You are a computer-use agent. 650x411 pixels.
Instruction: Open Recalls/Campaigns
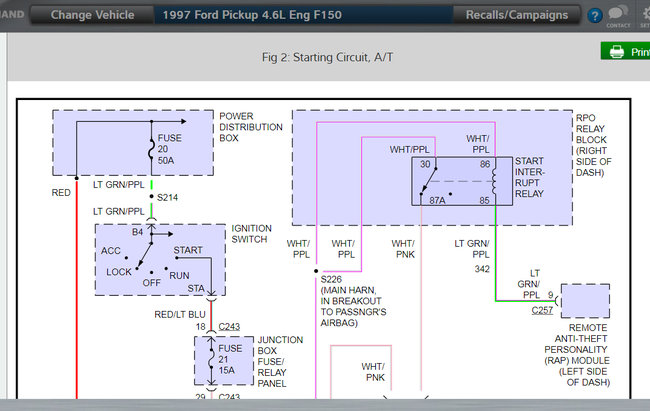tap(517, 15)
